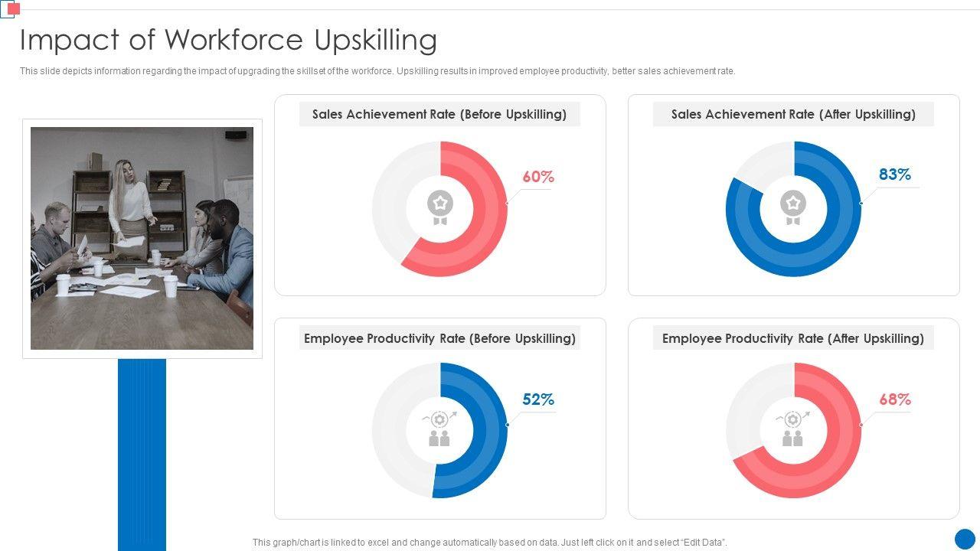Click the award ribbon icon in Before Upskilling sales chart

point(439,208)
